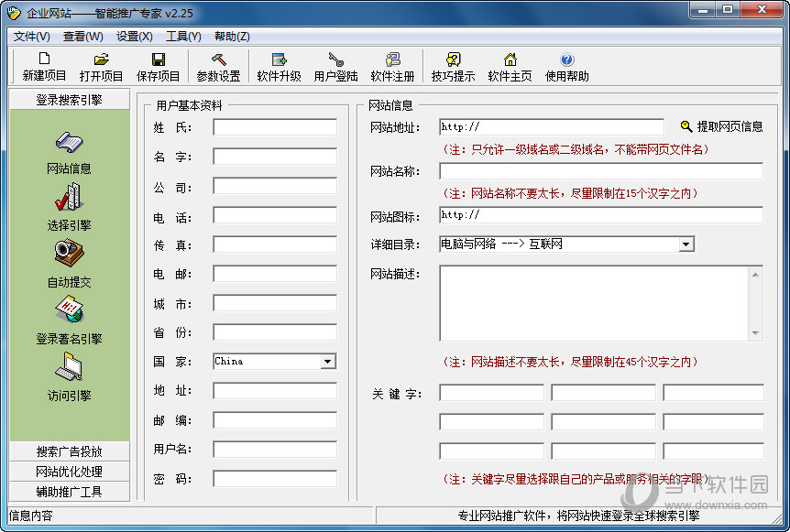Click the 网站地址 URL field
This screenshot has width=790, height=532.
click(x=552, y=127)
